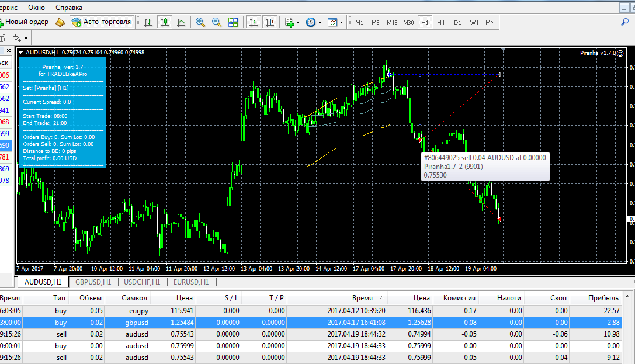Image resolution: width=635 pixels, height=364 pixels.
Task: Select MN timeframe
Action: point(490,22)
